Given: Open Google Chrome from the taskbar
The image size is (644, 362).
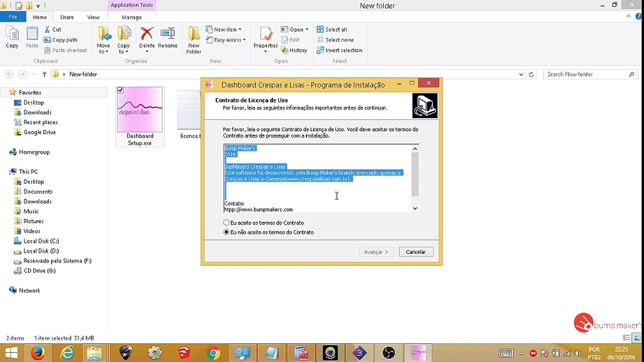Looking at the screenshot, I should pyautogui.click(x=213, y=353).
